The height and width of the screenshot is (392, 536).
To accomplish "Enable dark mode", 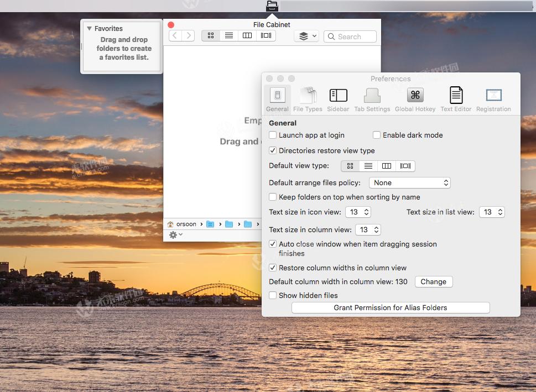I will coord(377,135).
